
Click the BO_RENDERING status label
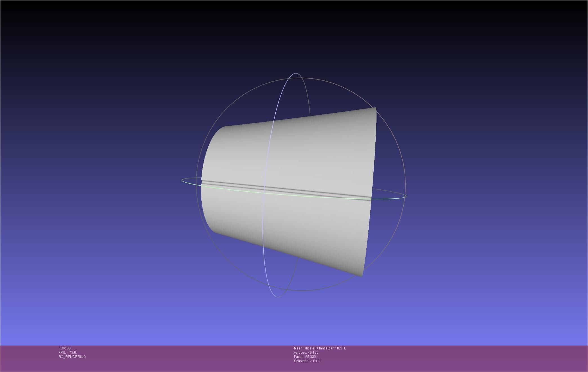(x=72, y=357)
